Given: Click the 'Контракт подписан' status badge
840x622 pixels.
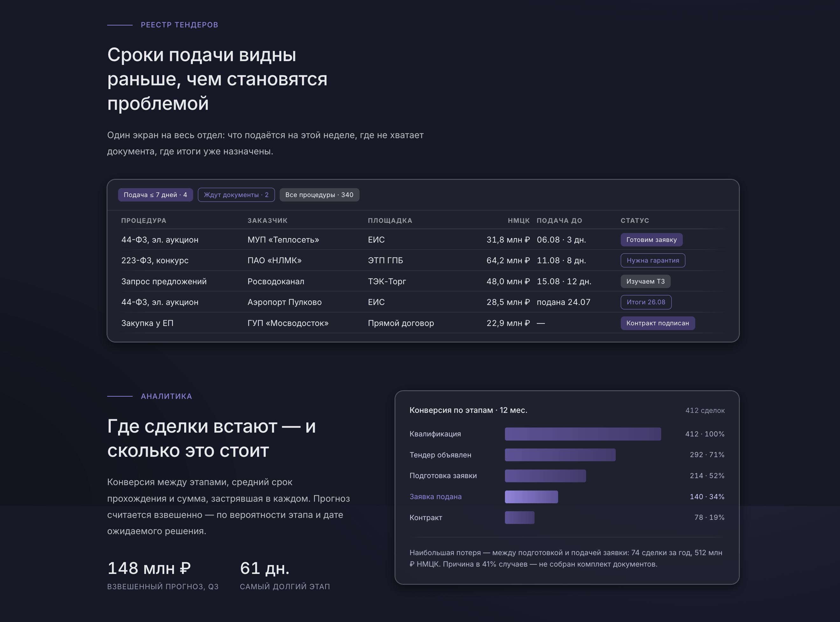Looking at the screenshot, I should pyautogui.click(x=657, y=323).
